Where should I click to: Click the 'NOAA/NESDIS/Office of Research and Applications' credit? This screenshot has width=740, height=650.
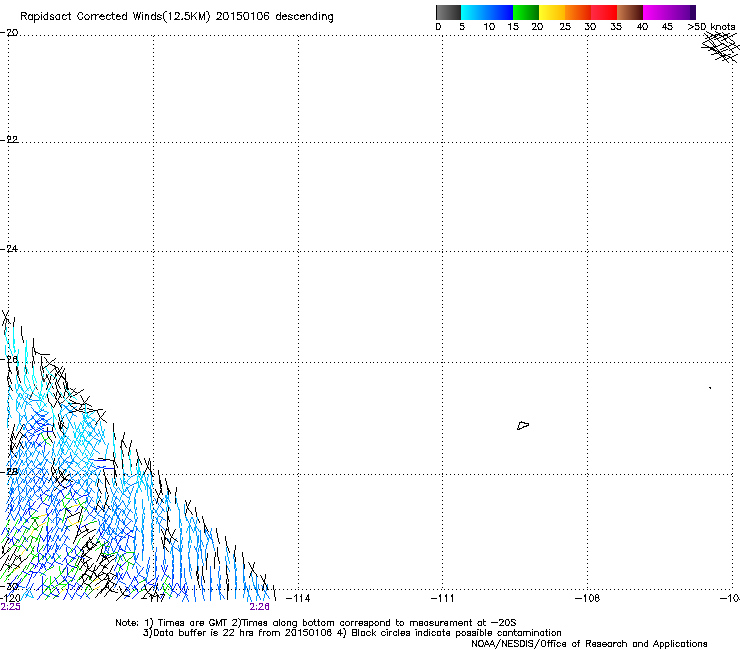[x=589, y=644]
